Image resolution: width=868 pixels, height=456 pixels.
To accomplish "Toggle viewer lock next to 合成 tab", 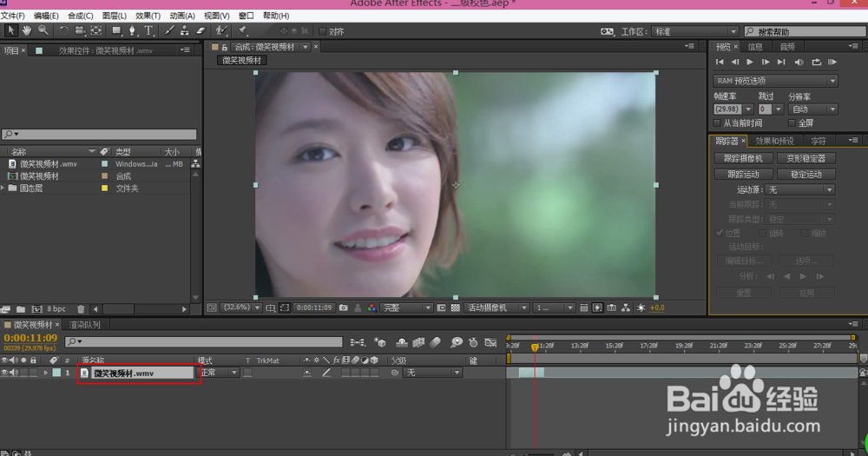I will click(224, 47).
